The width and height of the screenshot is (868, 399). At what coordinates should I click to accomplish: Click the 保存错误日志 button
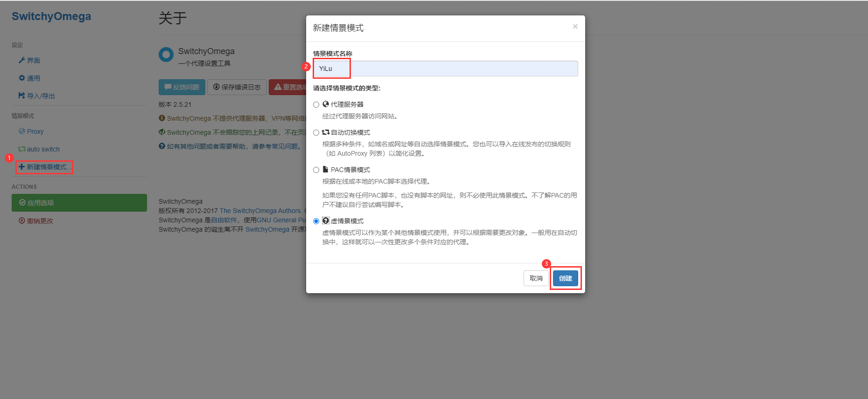point(237,87)
